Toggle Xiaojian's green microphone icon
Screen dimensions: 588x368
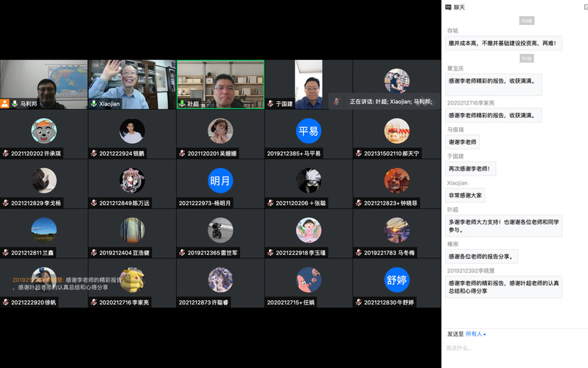coord(94,104)
